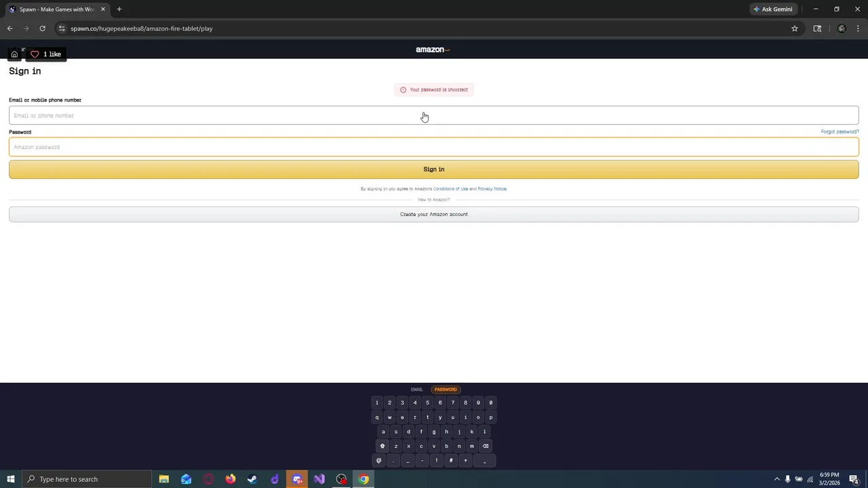Click the home icon on the Spawn overlay

pyautogui.click(x=14, y=54)
